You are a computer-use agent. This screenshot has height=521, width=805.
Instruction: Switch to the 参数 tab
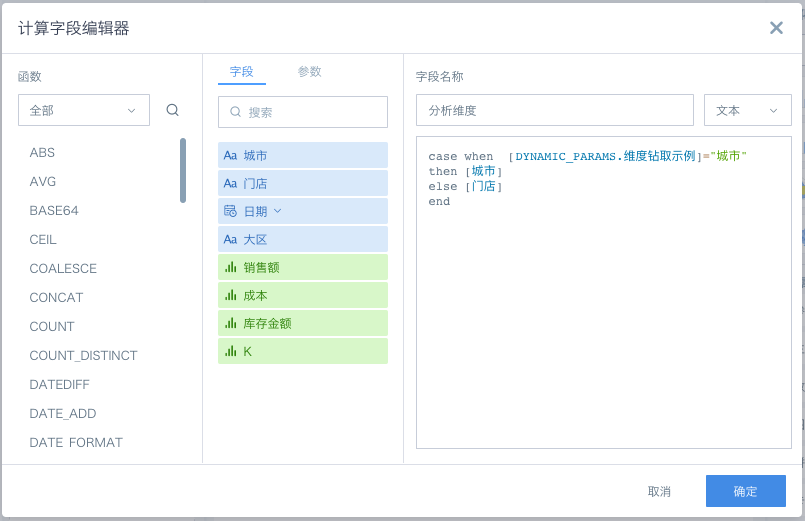(310, 72)
